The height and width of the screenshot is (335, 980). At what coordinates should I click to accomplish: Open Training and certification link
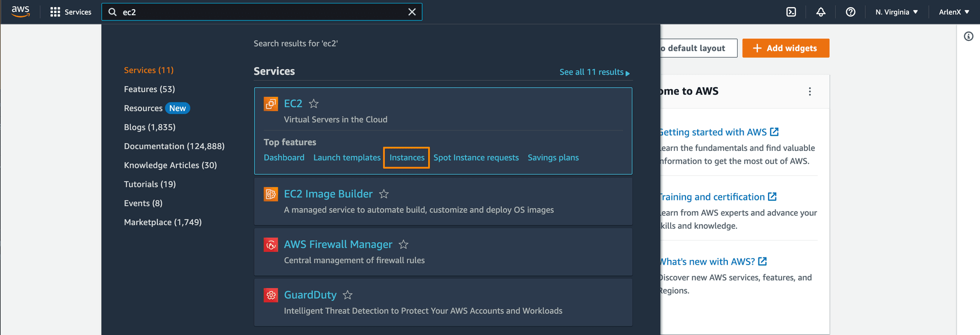[718, 197]
